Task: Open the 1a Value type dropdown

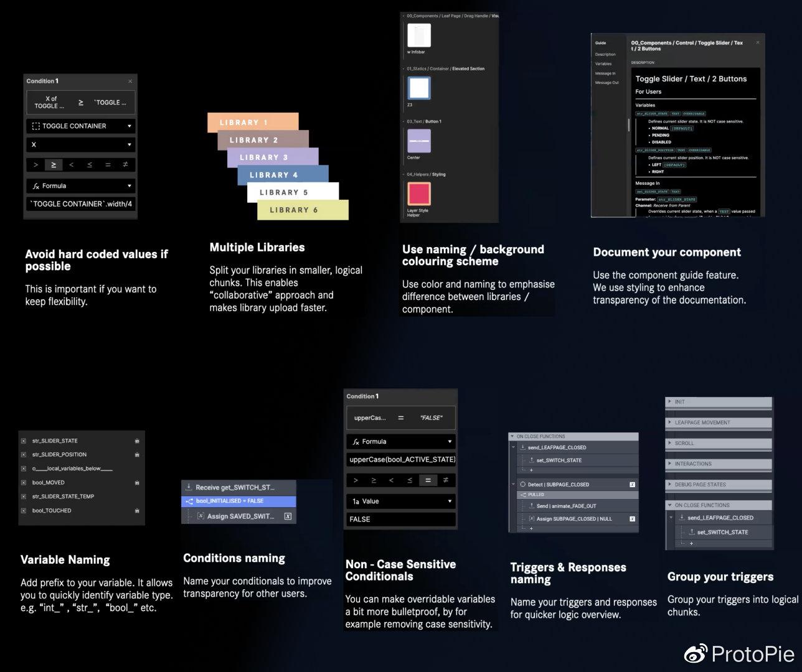Action: click(x=401, y=502)
